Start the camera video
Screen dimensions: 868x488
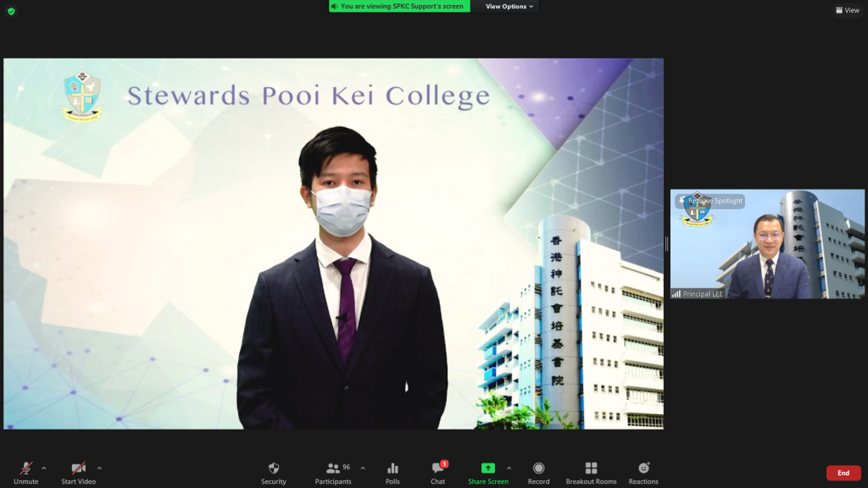pyautogui.click(x=79, y=473)
